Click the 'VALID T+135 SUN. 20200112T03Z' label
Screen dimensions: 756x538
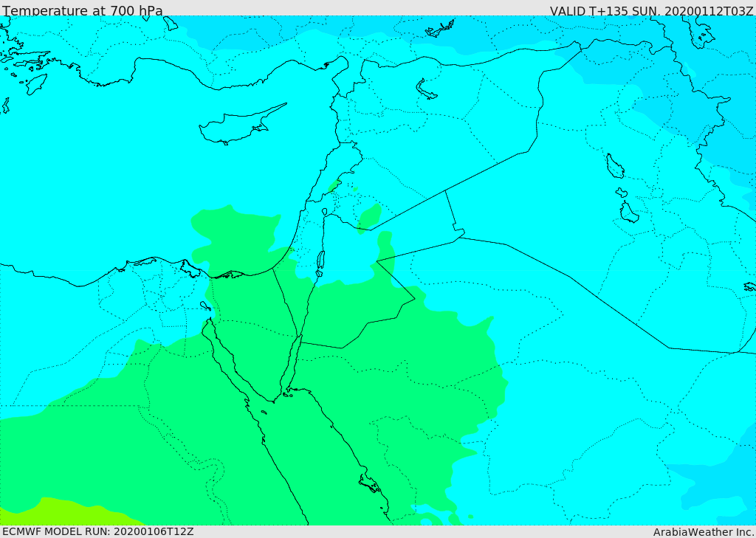point(651,10)
